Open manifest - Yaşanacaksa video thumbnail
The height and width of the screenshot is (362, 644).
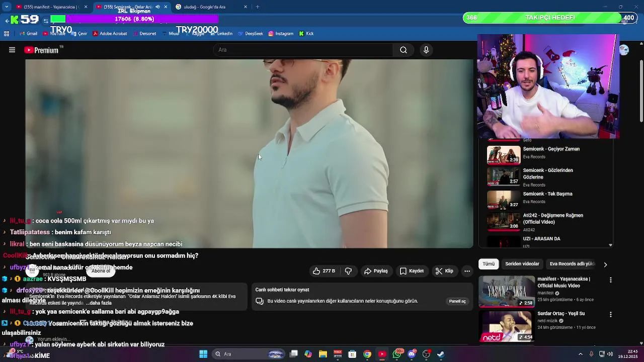coord(506,291)
